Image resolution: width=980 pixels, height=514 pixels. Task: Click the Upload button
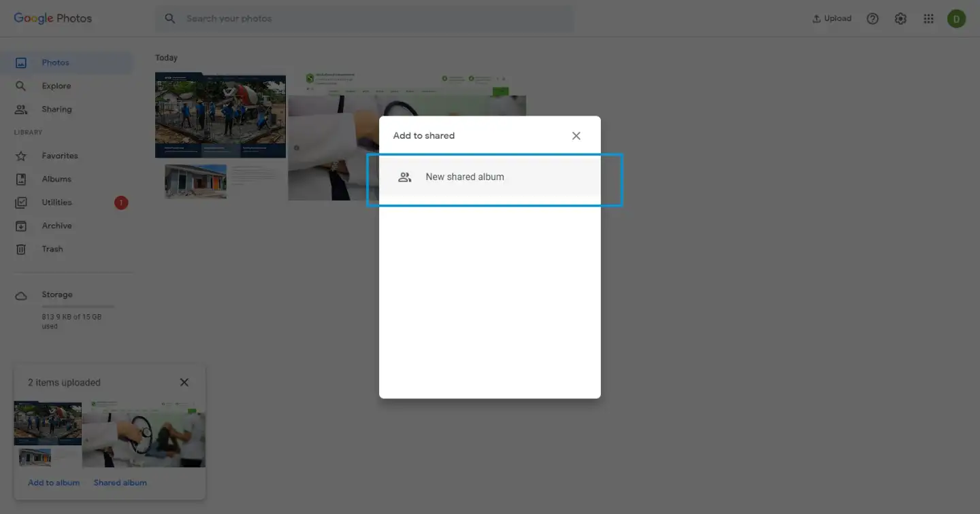832,19
